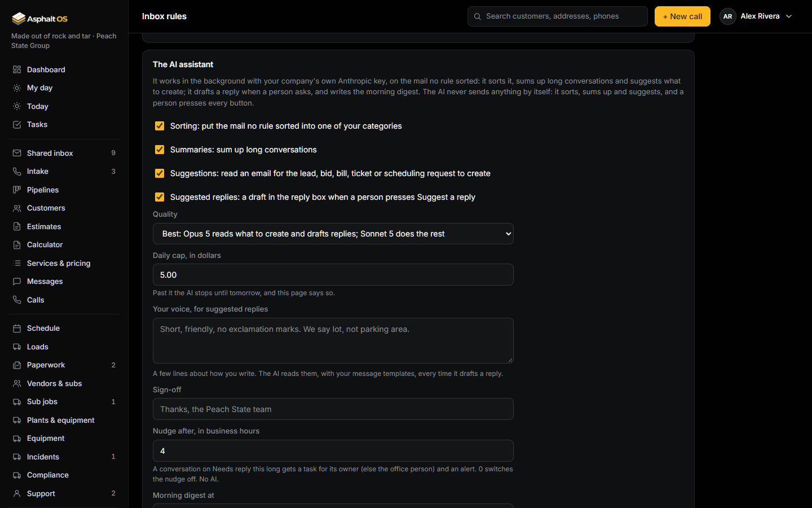812x508 pixels.
Task: Click the Intake phone icon
Action: tap(17, 172)
